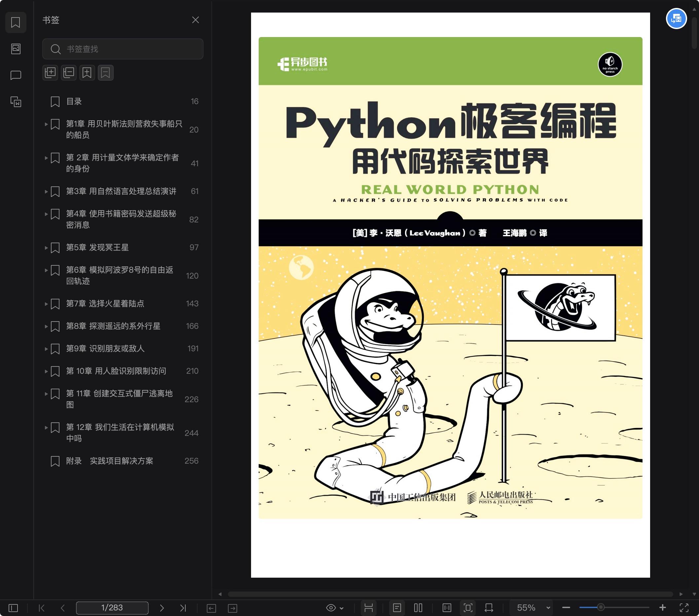Remove bookmark icon in panel toolbar
The image size is (699, 616).
coord(105,72)
